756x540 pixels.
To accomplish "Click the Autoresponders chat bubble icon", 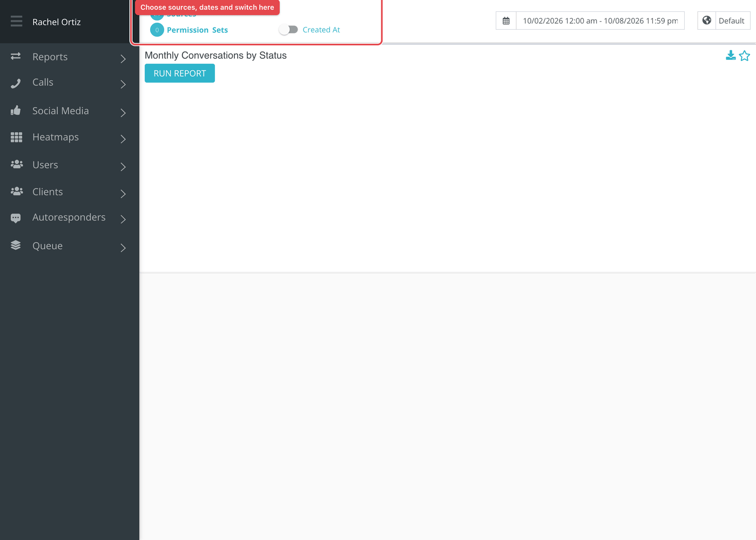I will tap(16, 218).
